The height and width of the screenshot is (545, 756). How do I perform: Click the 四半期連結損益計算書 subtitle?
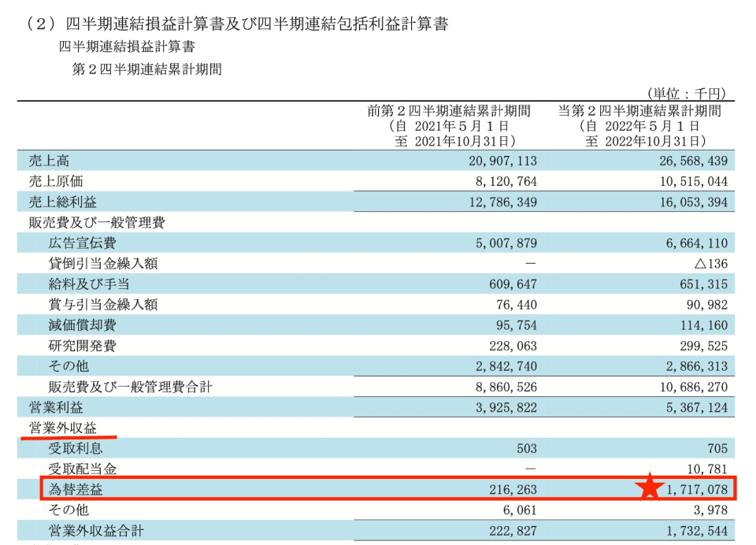127,46
